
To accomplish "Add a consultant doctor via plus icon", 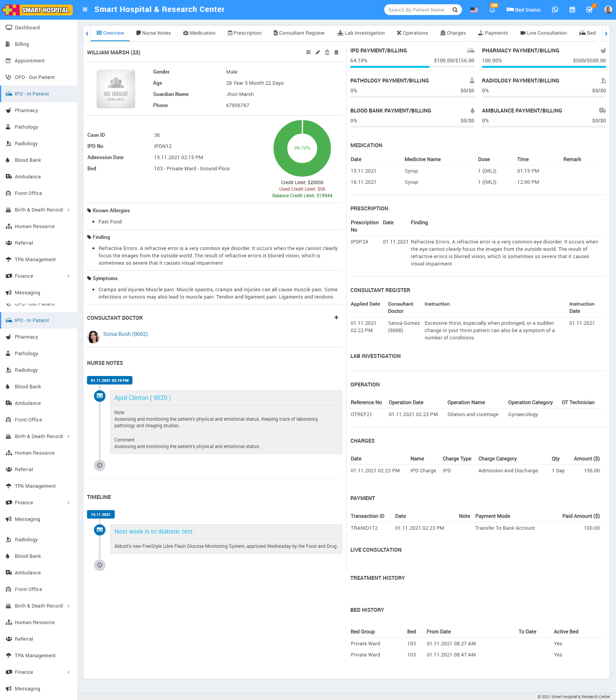I will click(x=336, y=317).
